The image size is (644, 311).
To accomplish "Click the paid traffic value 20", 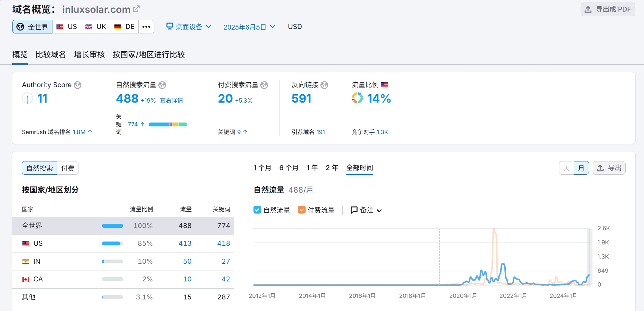I will (225, 98).
